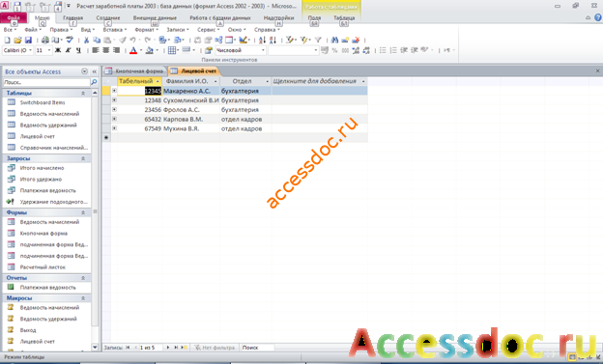Viewport: 603px width, 364px height.
Task: Open the font name Calibri dropdown
Action: click(x=30, y=50)
